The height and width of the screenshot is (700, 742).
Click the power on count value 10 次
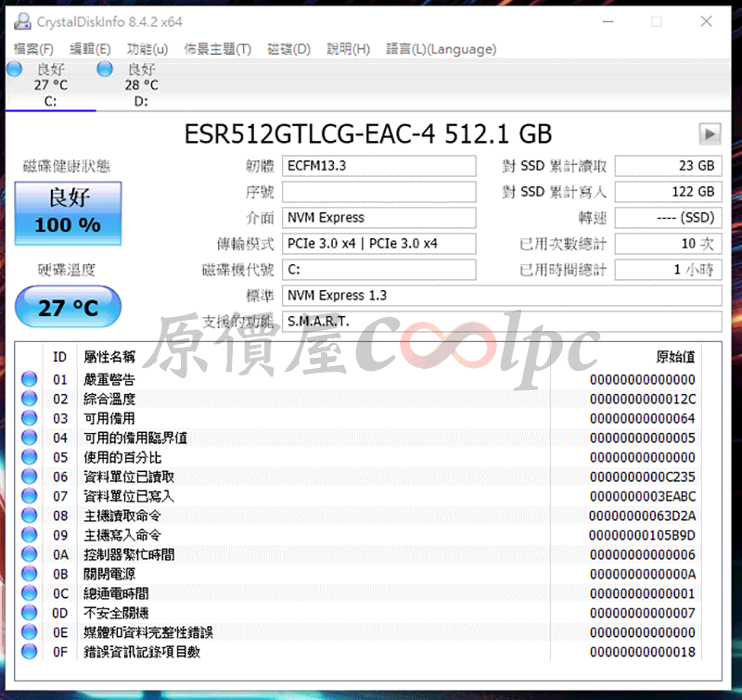[x=668, y=244]
